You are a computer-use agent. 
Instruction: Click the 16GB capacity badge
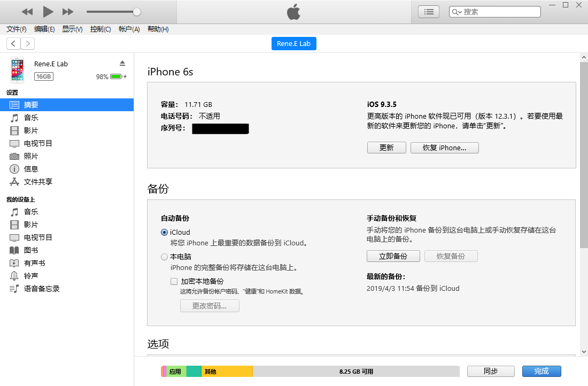tap(43, 76)
